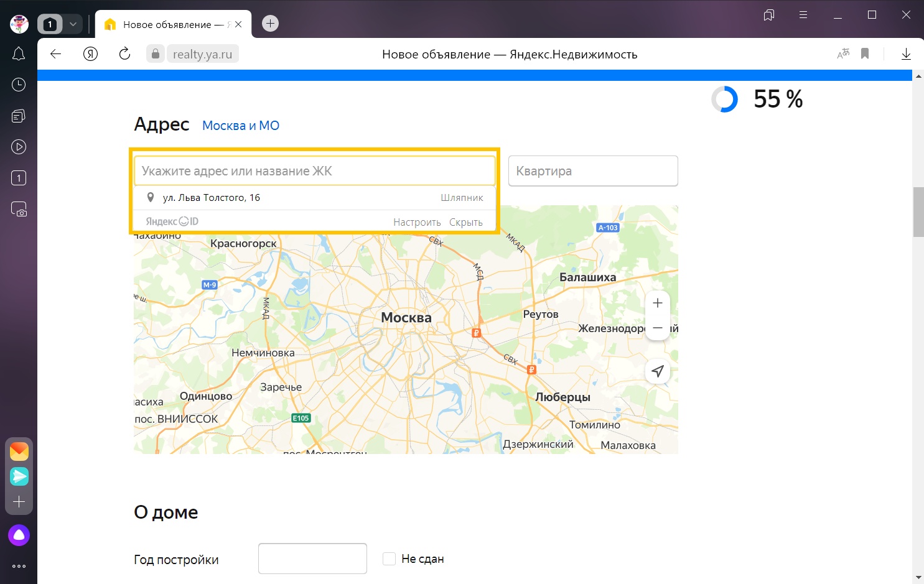Viewport: 924px width, 584px height.
Task: Open the notifications bell in sidebar
Action: point(19,54)
